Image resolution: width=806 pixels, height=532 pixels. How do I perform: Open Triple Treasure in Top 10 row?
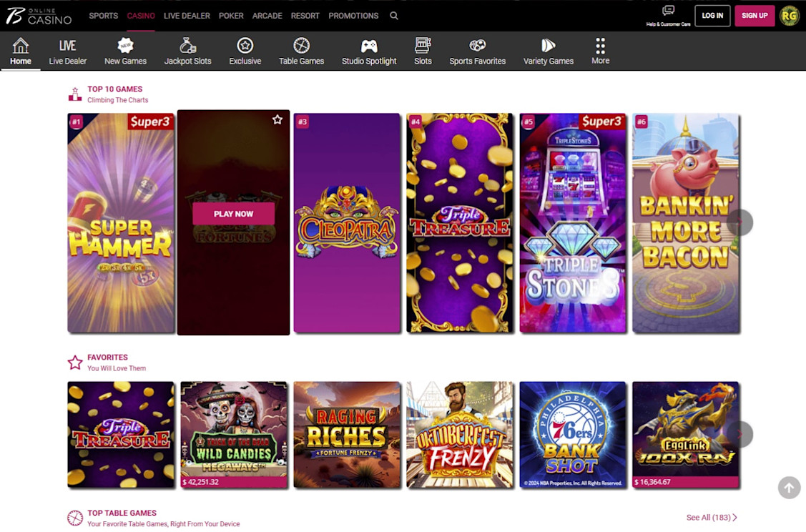(x=460, y=223)
